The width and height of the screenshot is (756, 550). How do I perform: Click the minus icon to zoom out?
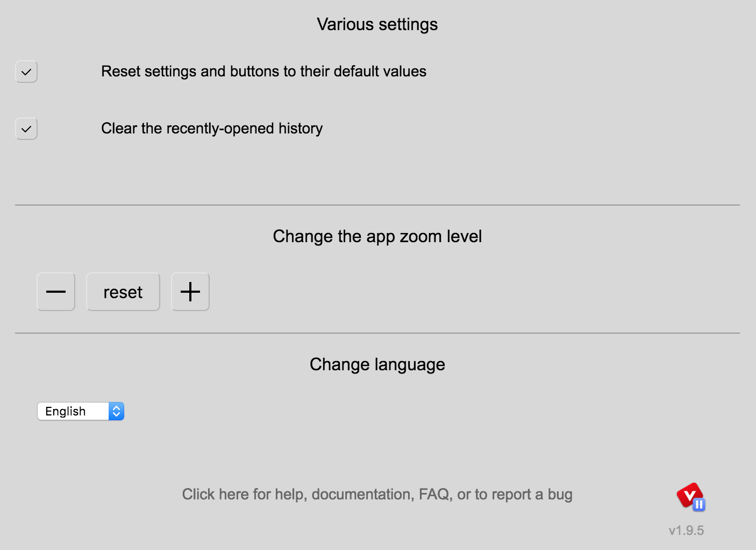pyautogui.click(x=56, y=292)
